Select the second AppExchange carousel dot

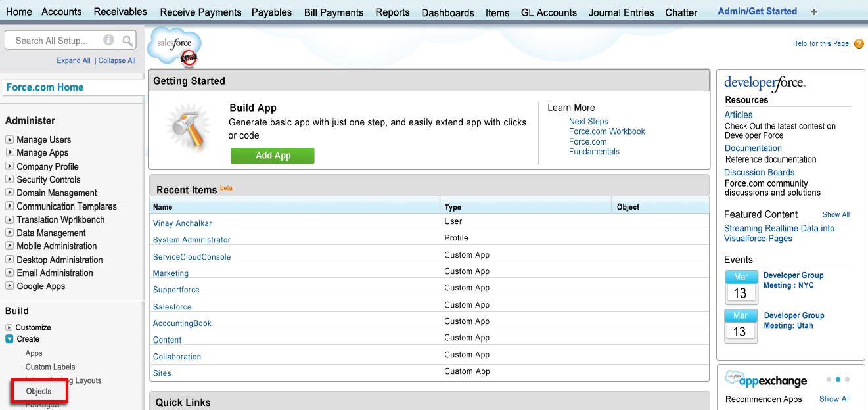click(x=838, y=380)
